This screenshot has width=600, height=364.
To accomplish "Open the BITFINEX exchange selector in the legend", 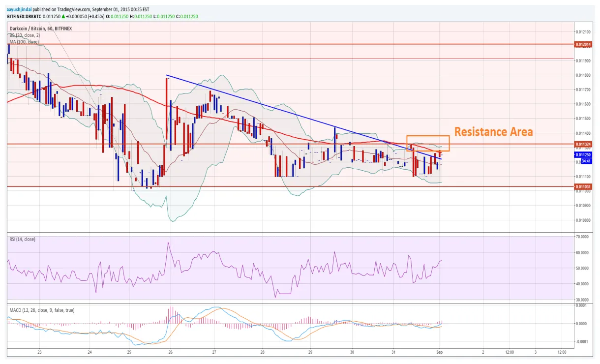I will [x=63, y=29].
